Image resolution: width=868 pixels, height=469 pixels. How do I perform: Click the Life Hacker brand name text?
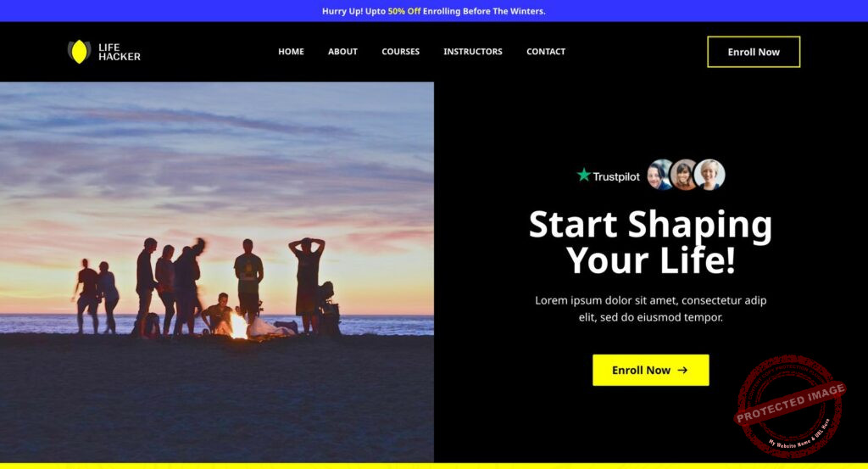pyautogui.click(x=119, y=52)
